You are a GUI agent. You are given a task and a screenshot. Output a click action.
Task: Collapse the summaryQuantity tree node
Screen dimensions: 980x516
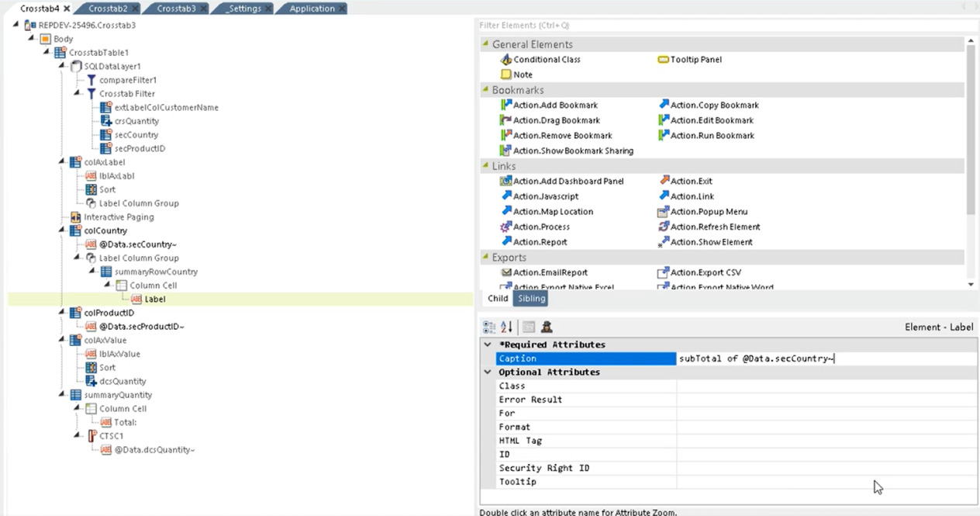[x=64, y=395]
